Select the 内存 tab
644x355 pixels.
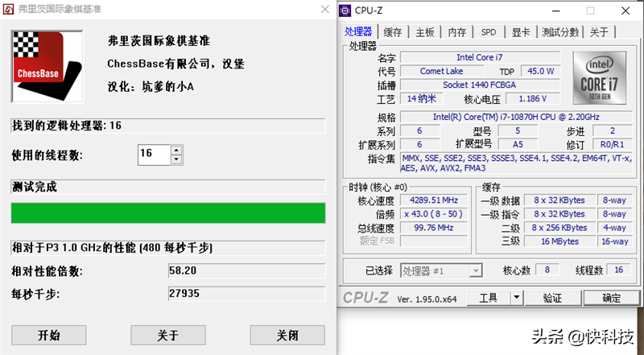click(457, 32)
